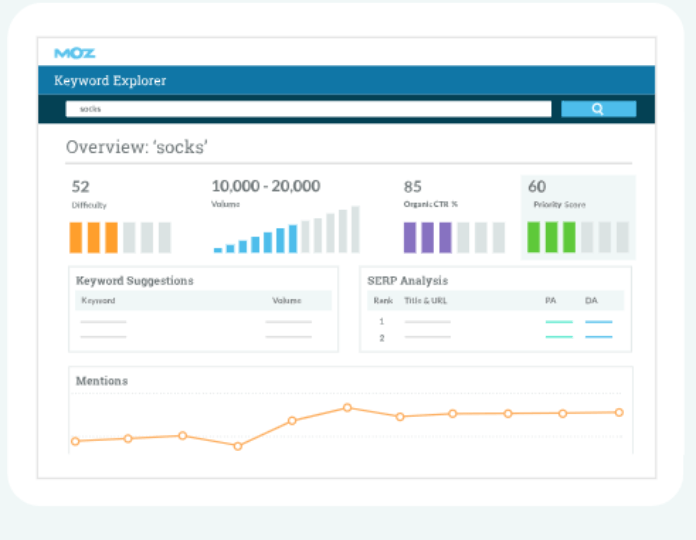Image resolution: width=696 pixels, height=540 pixels.
Task: Click the Title & URL column header
Action: pyautogui.click(x=425, y=300)
